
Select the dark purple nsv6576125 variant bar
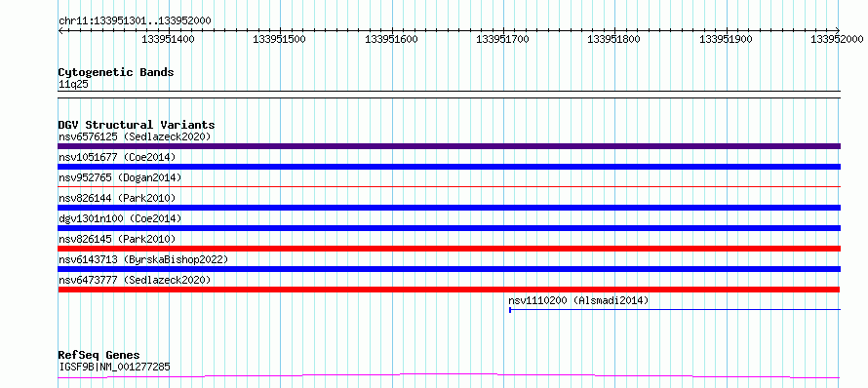[x=449, y=146]
